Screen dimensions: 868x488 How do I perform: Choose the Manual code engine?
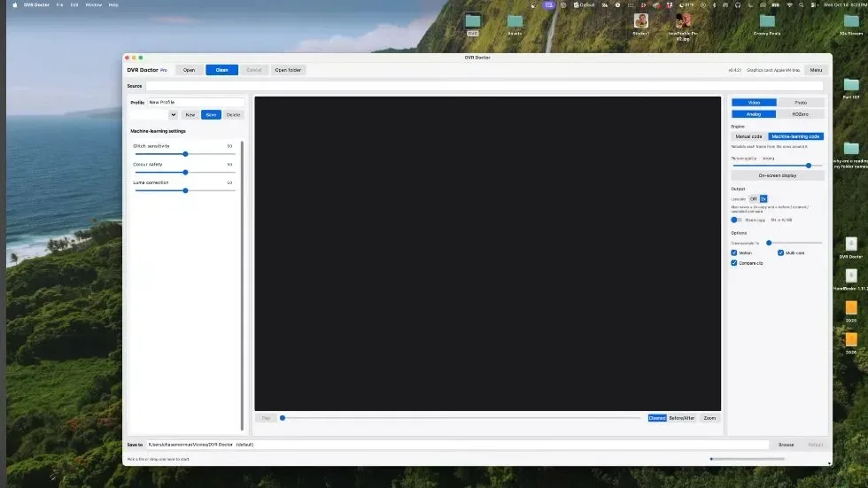point(749,136)
